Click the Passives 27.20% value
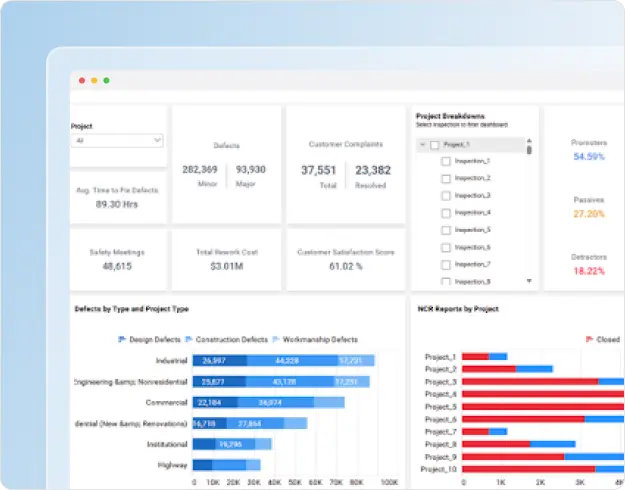 (x=589, y=214)
